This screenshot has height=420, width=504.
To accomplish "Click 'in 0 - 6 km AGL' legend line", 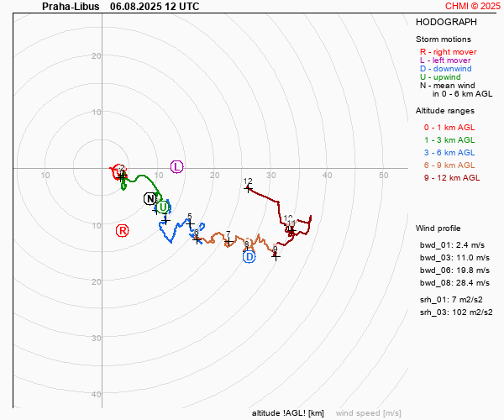I will pos(462,94).
